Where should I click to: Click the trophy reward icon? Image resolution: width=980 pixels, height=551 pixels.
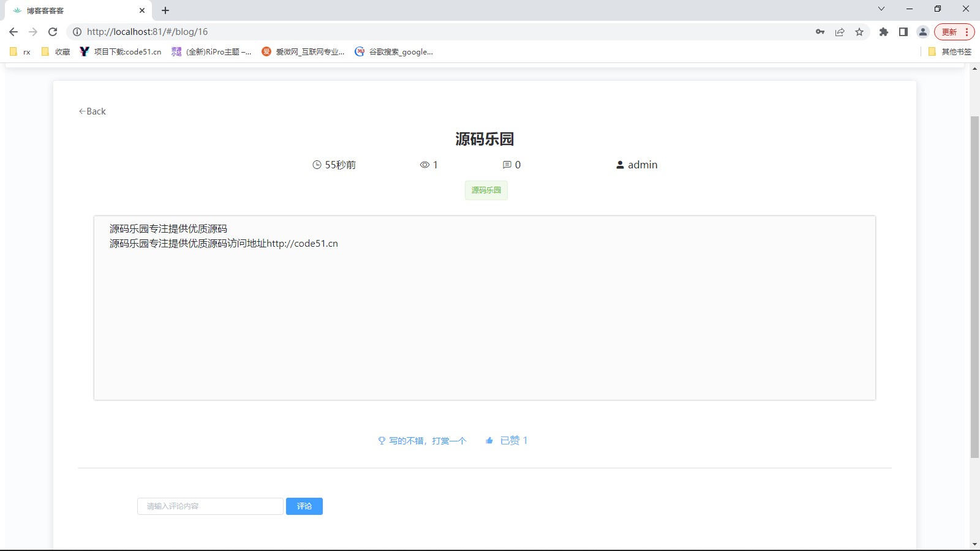tap(382, 441)
